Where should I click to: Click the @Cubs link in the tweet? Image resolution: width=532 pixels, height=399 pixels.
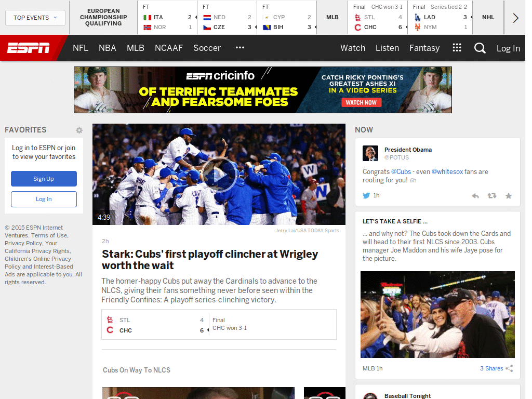point(400,171)
